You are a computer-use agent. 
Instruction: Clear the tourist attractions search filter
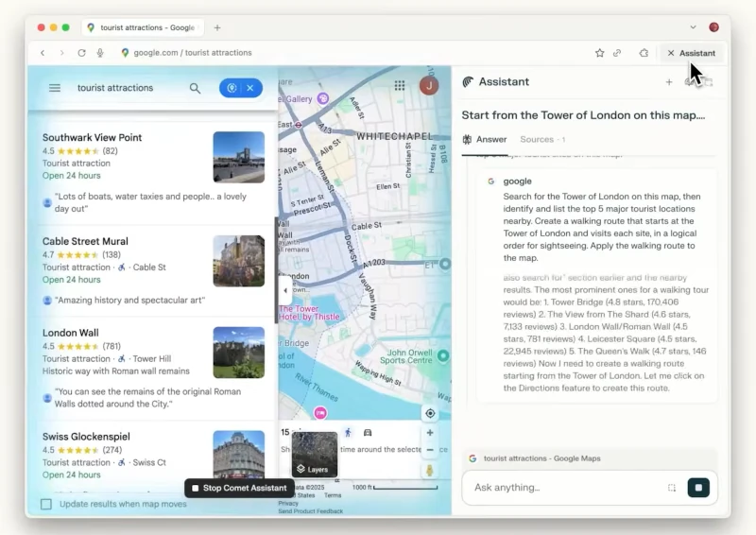click(x=250, y=88)
